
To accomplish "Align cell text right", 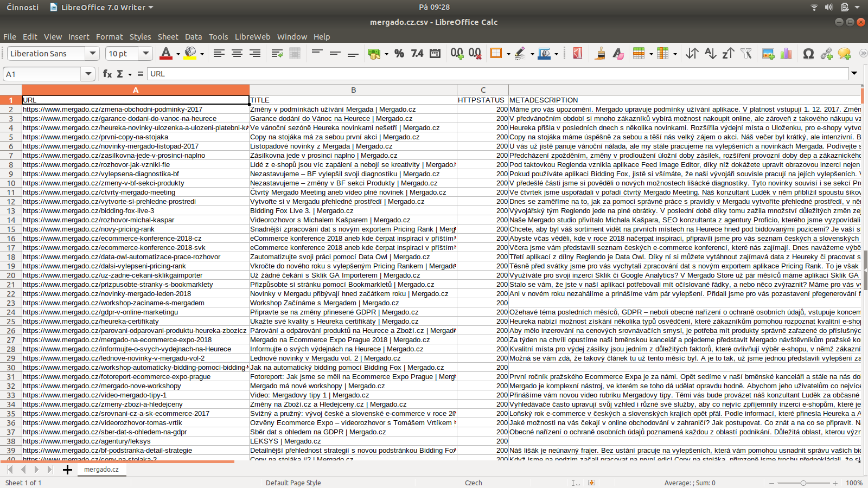I will [x=254, y=54].
